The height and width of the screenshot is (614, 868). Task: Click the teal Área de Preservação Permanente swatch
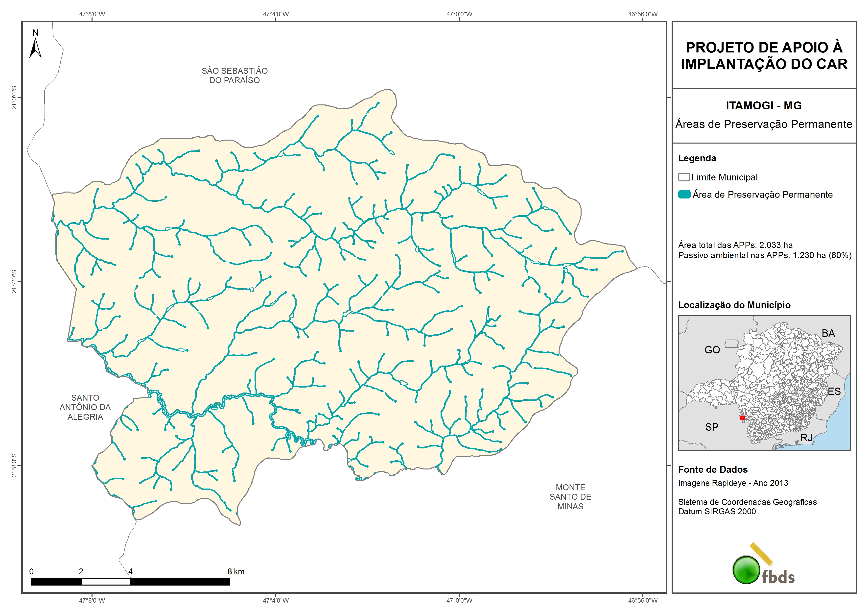[684, 195]
